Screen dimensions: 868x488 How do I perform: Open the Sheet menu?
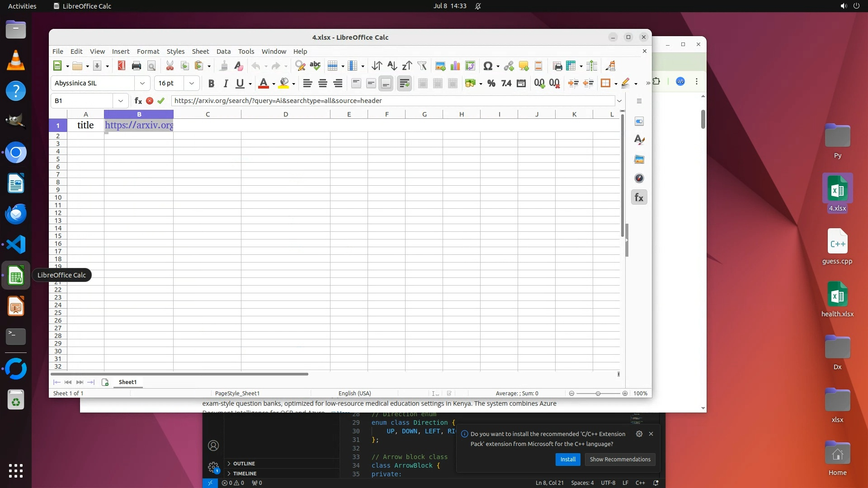click(x=200, y=52)
